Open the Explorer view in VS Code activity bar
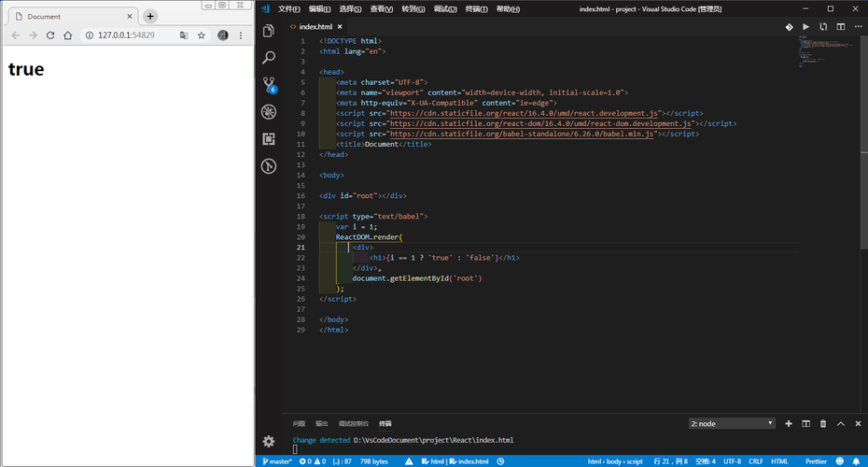 click(269, 31)
